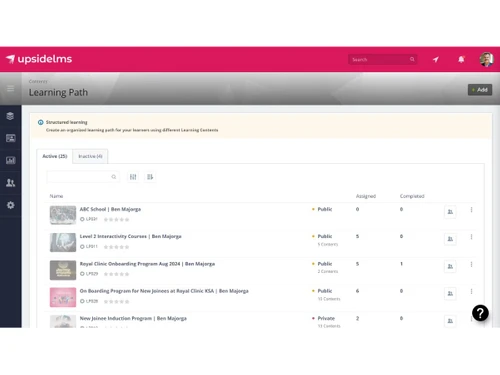The height and width of the screenshot is (375, 500).
Task: Open more options for Level 2 Interactivity Courses
Action: coord(471,237)
